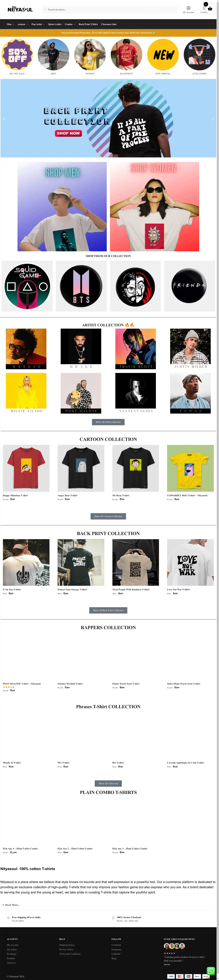Screen dimensions: 219x980
Task: Open Back Print T-Shirt menu item
Action: click(88, 24)
